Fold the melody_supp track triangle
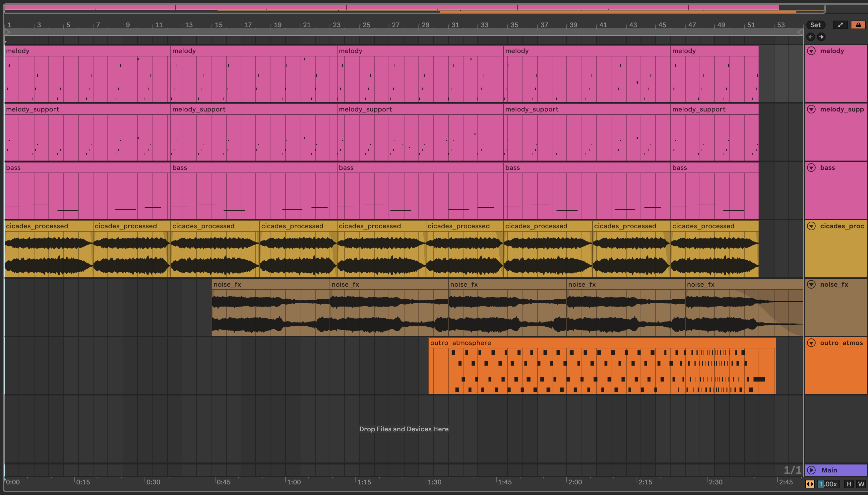Screen dimensions: 868x495 click(811, 109)
